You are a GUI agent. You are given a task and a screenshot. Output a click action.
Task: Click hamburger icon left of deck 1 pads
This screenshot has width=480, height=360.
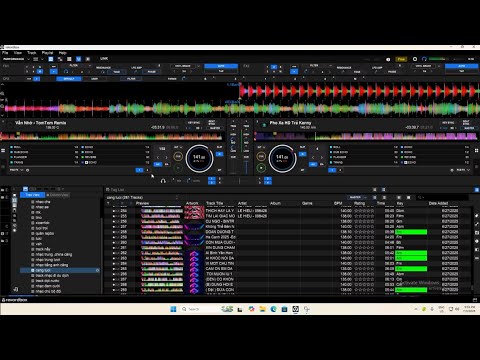3,151
